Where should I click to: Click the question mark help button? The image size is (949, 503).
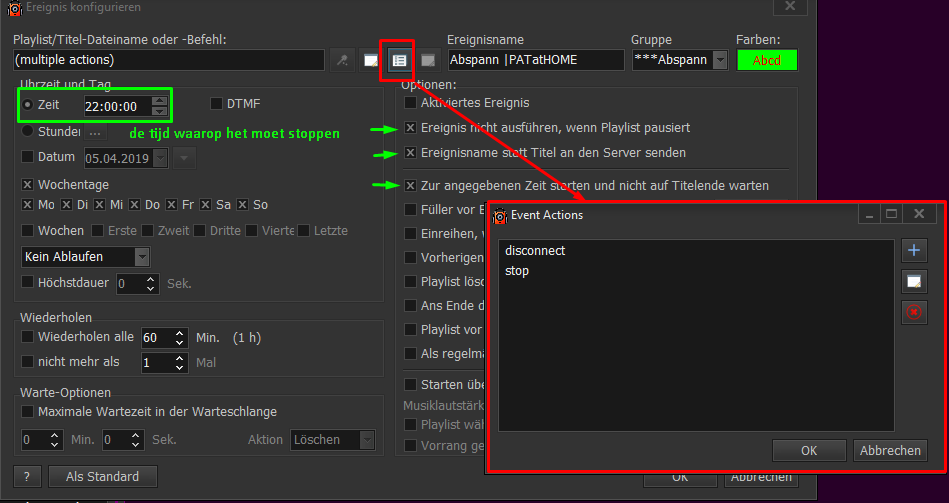[27, 476]
